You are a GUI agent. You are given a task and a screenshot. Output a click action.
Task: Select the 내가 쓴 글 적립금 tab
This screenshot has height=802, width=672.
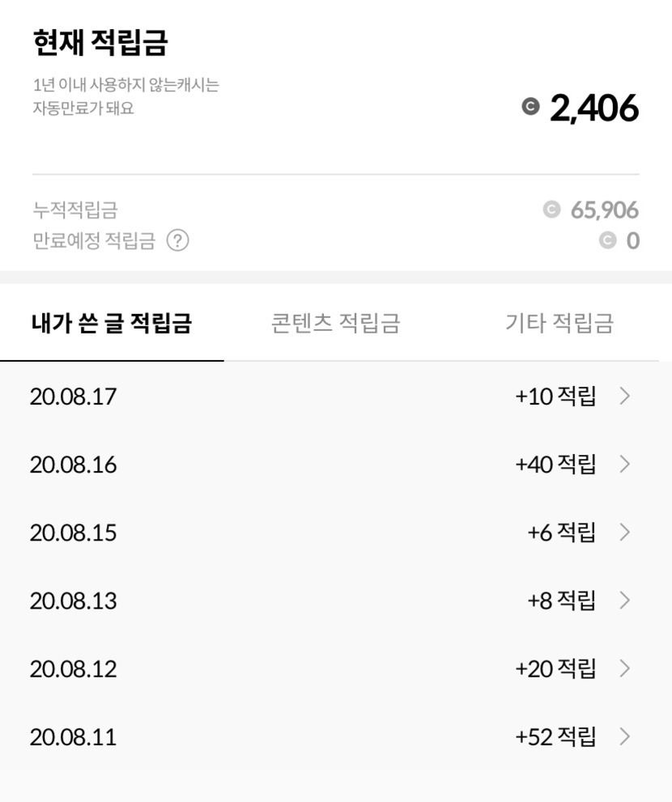point(111,324)
